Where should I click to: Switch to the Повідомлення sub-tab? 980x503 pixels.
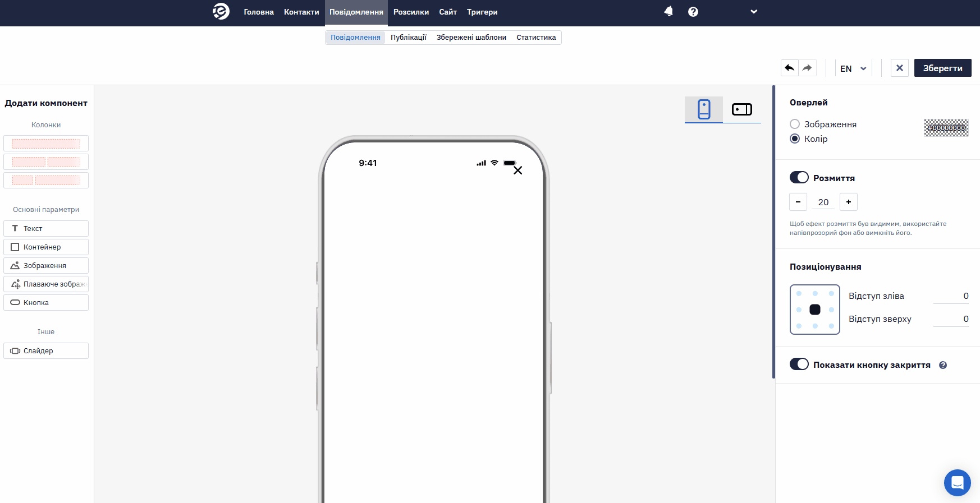coord(355,38)
